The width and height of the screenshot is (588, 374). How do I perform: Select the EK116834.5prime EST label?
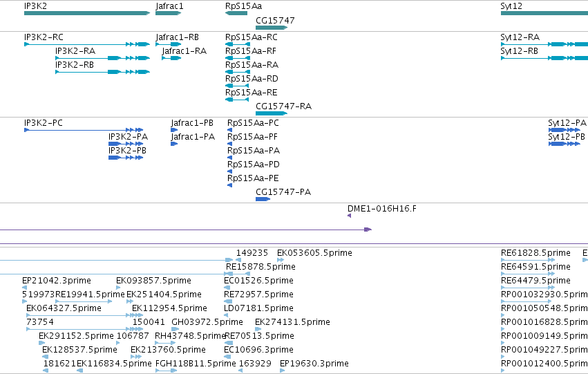114,364
